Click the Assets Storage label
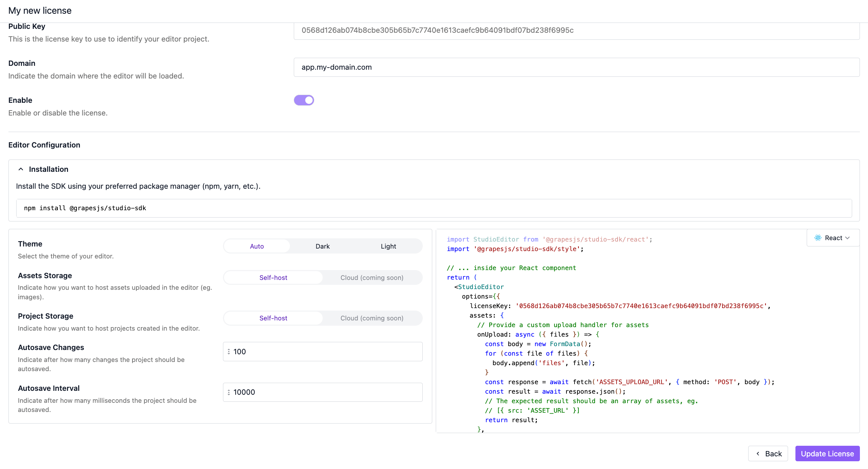 [45, 276]
